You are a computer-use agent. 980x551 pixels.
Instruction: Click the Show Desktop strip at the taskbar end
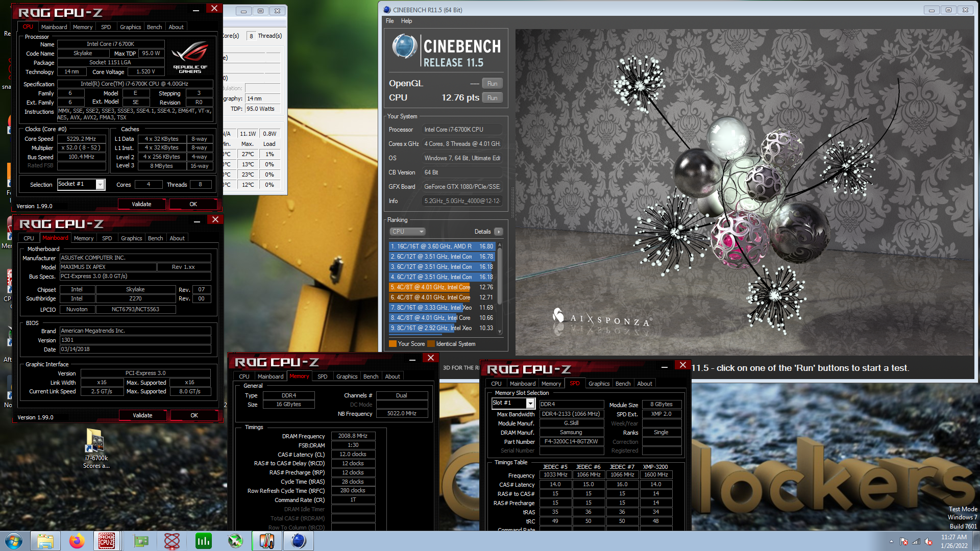pos(976,541)
